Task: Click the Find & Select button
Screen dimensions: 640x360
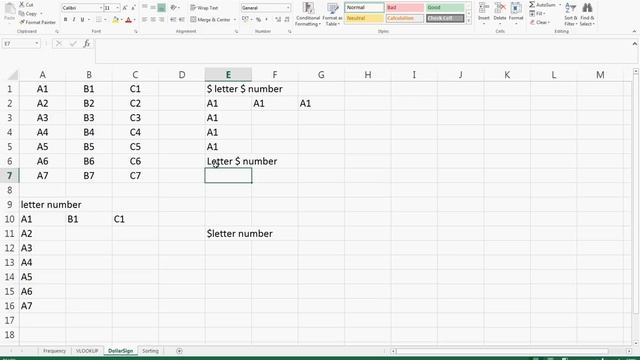Action: click(x=587, y=14)
